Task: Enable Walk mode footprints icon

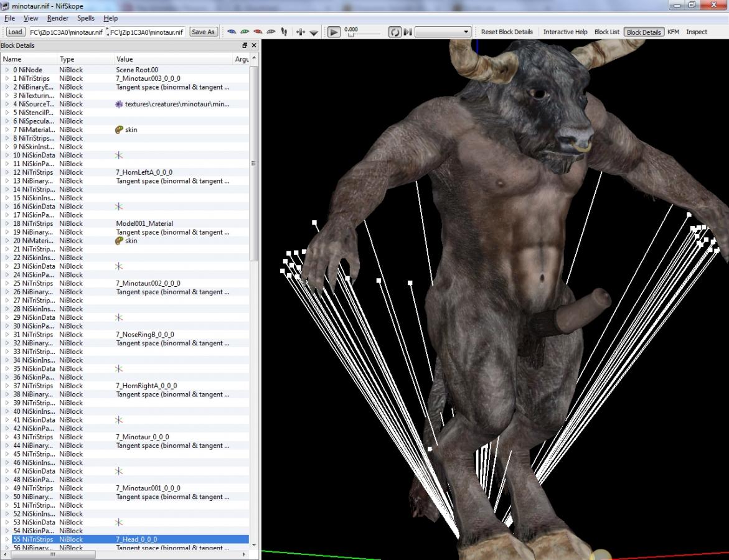Action: click(284, 32)
